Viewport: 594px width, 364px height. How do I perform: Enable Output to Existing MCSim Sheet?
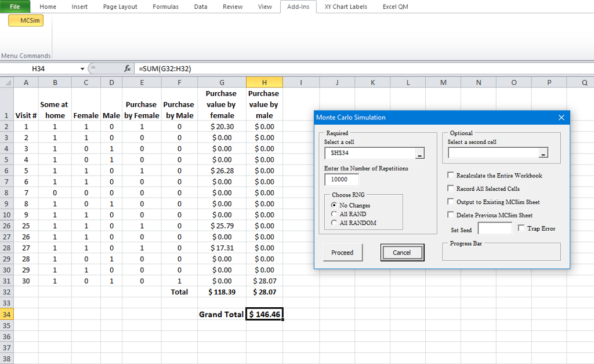[451, 201]
